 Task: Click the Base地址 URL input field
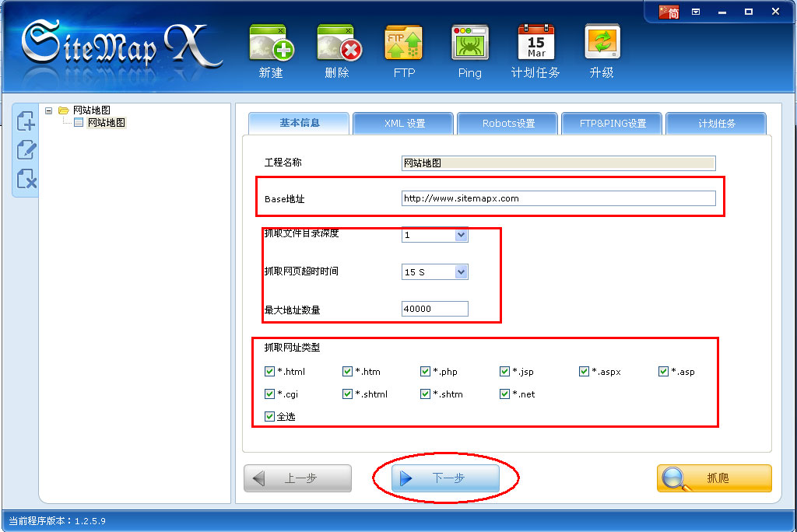click(558, 198)
